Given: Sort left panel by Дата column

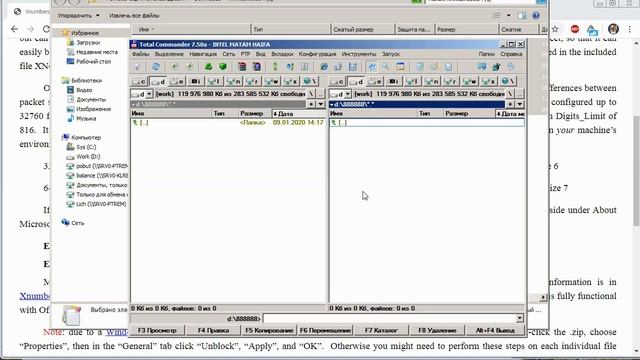Looking at the screenshot, I should point(298,113).
